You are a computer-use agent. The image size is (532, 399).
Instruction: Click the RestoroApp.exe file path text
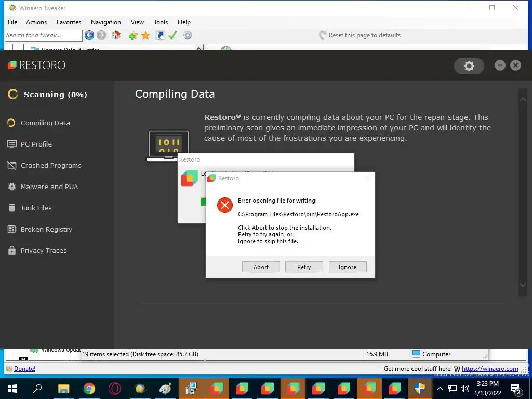pyautogui.click(x=298, y=214)
